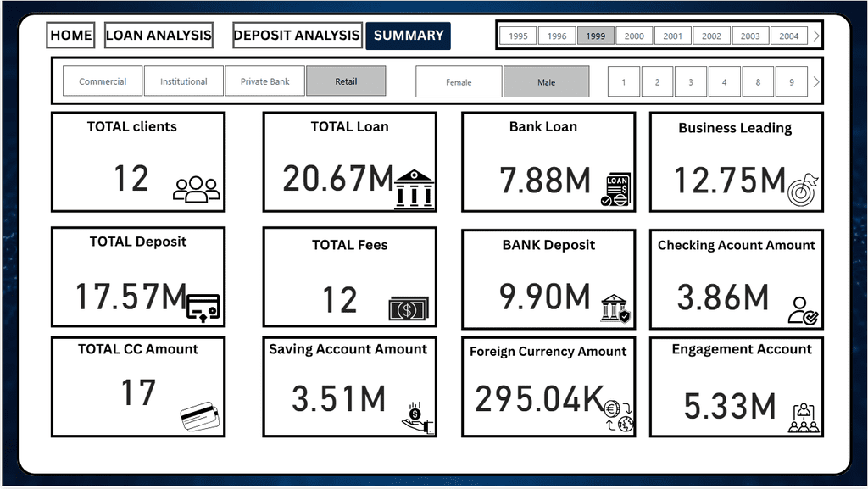The width and height of the screenshot is (868, 489).
Task: Click the user checkmark icon in Checking Account
Action: (x=802, y=310)
